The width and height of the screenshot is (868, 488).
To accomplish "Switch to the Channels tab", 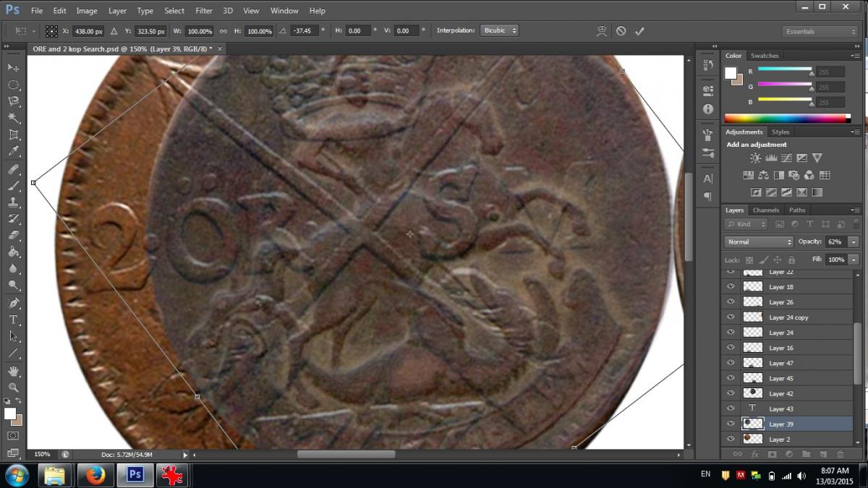I will (x=766, y=210).
